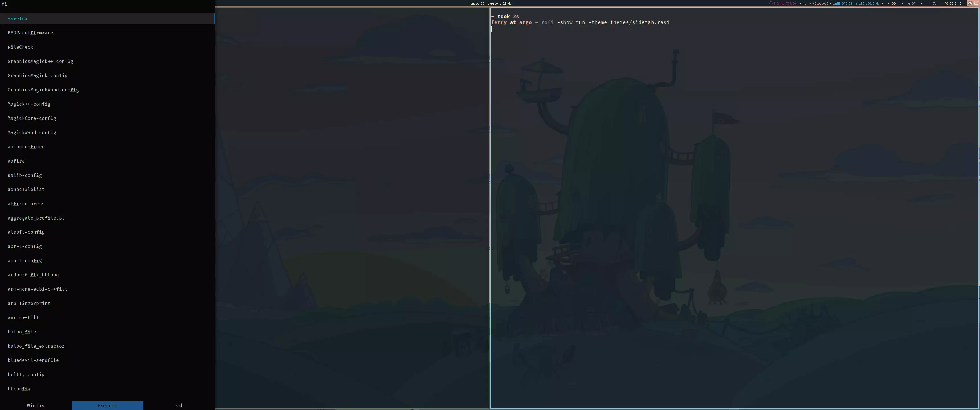Pick bluedevil-sendfile from the list
The width and height of the screenshot is (980, 410).
click(x=107, y=360)
